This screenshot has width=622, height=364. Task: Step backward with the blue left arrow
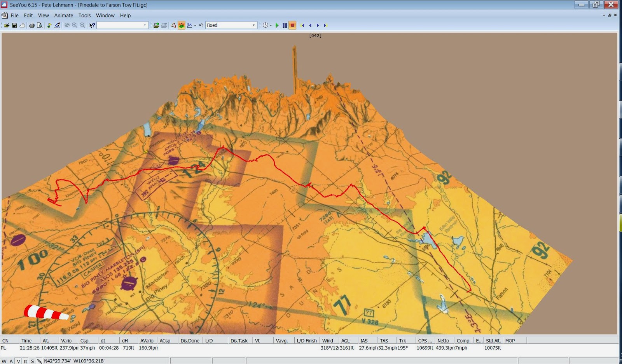click(x=310, y=25)
